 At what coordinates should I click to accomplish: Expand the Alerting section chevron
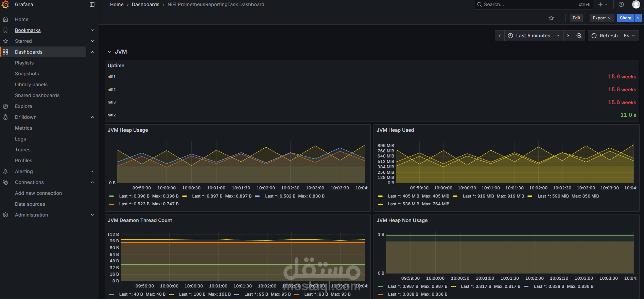click(x=92, y=171)
